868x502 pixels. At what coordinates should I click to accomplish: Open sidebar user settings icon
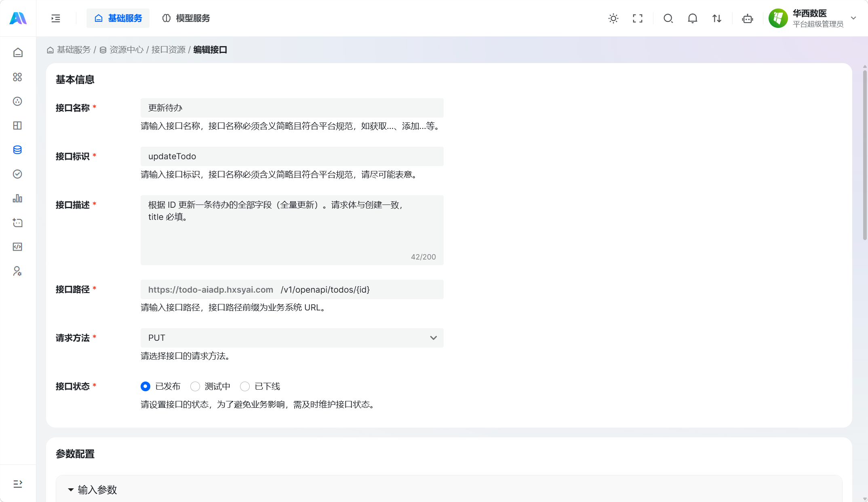coord(17,271)
